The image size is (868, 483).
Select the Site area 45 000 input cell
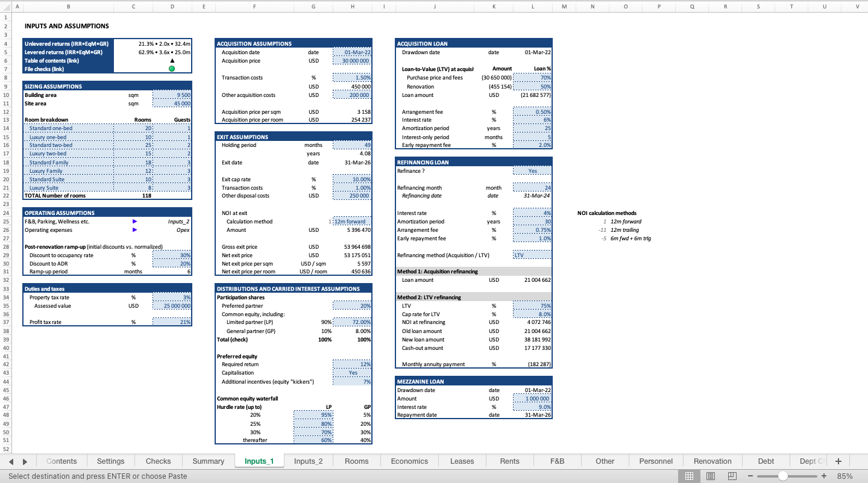coord(172,104)
